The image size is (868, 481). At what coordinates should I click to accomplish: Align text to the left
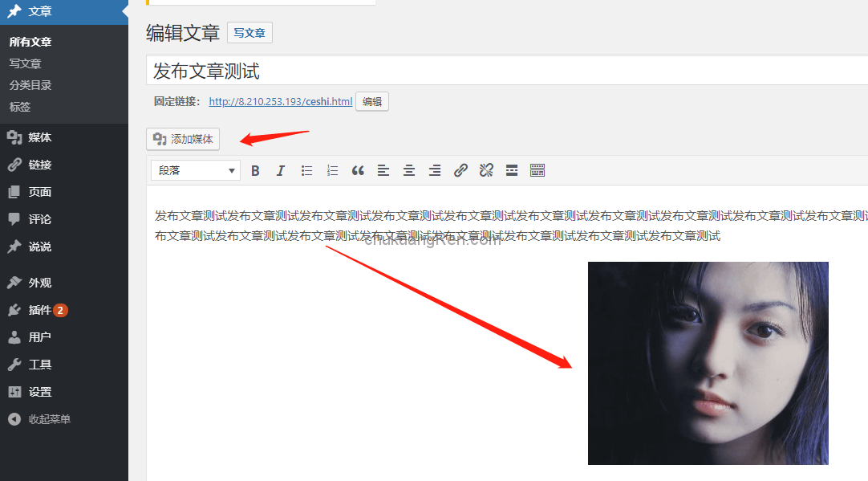[x=383, y=170]
